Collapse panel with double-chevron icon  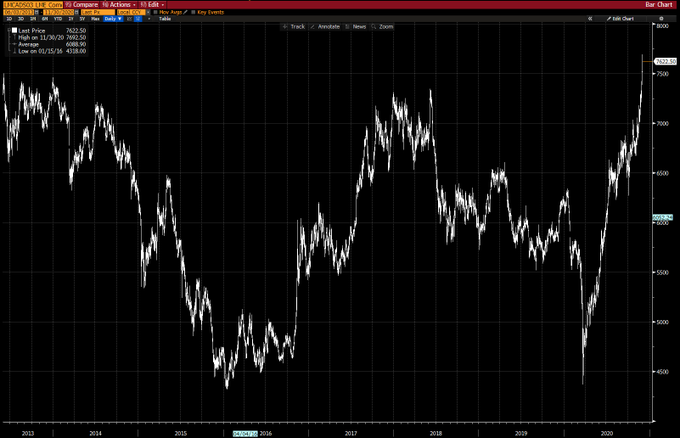[590, 19]
